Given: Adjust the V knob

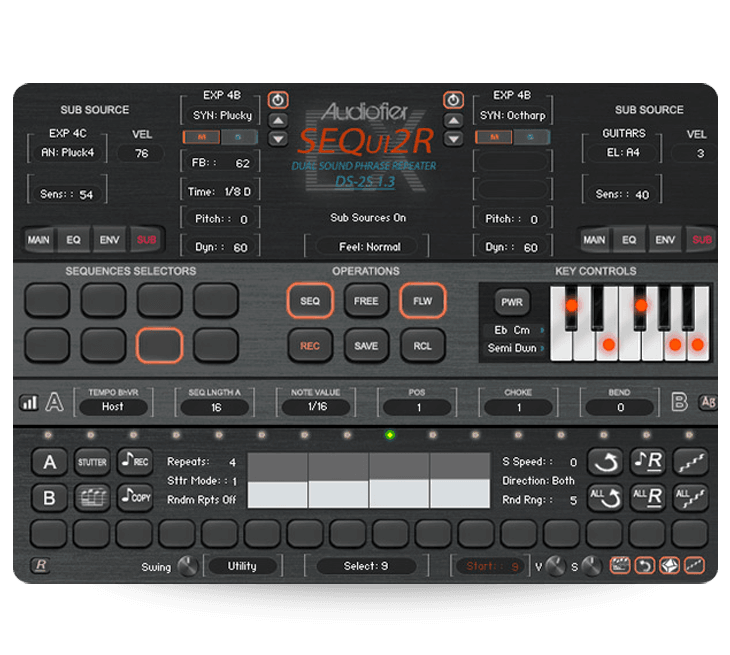Looking at the screenshot, I should [555, 566].
